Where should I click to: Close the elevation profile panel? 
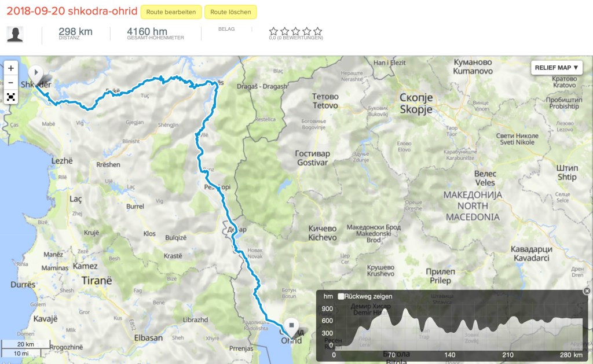(588, 291)
